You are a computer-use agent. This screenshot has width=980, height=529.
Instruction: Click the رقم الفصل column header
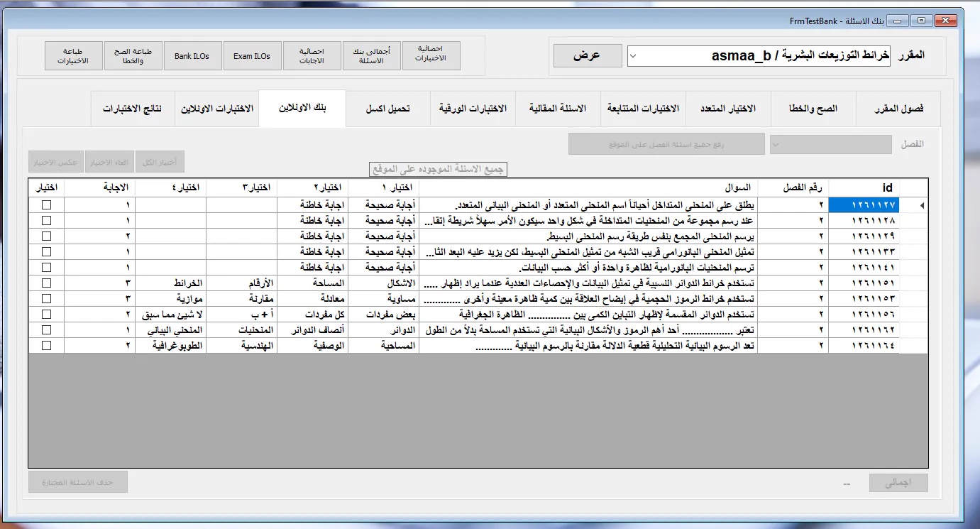[794, 187]
